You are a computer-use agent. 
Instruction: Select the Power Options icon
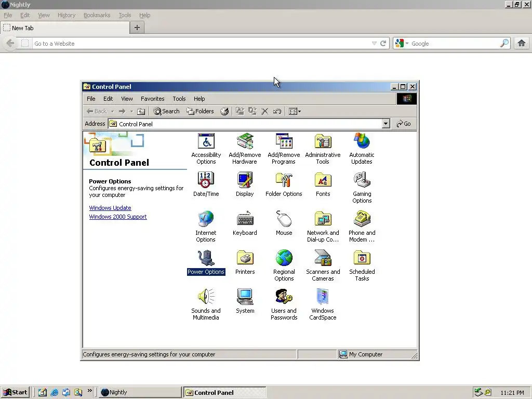click(206, 258)
